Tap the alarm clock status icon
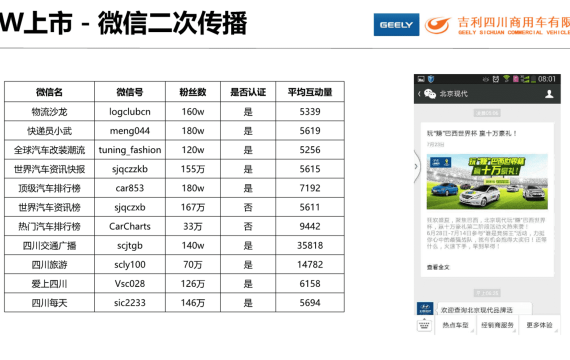570x360 pixels. point(496,79)
